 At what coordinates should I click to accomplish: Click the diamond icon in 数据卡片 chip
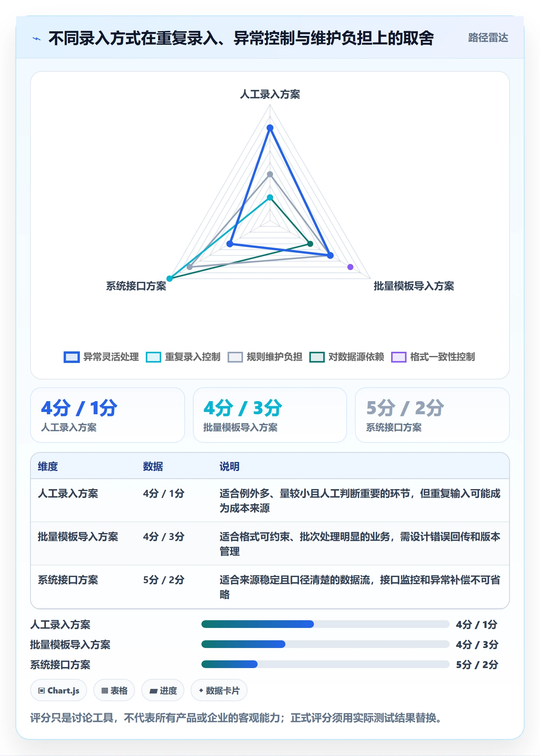[201, 690]
